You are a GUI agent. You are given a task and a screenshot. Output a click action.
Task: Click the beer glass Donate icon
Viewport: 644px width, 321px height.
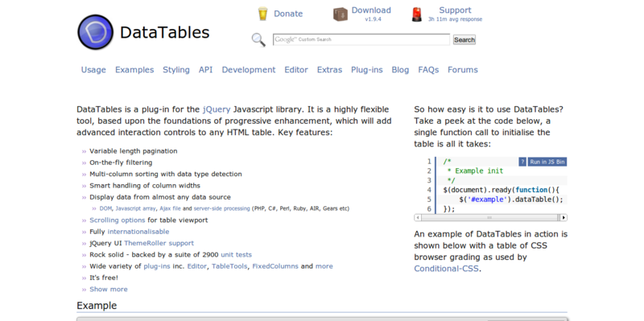click(263, 14)
